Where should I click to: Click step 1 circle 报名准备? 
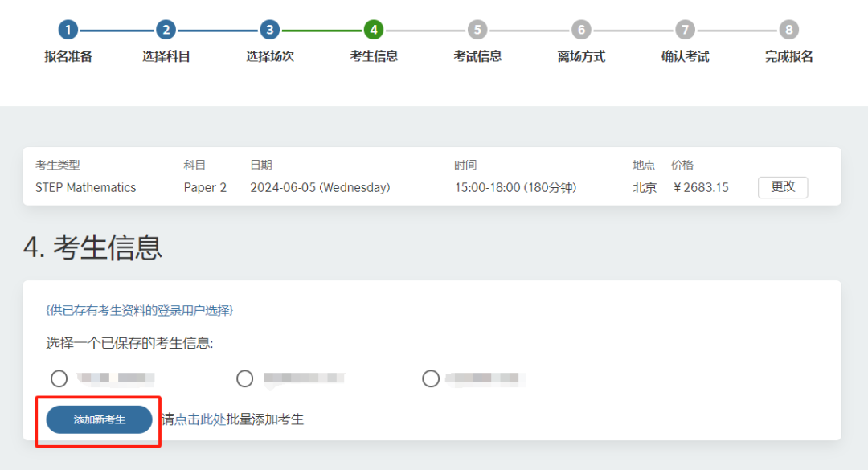click(x=68, y=30)
